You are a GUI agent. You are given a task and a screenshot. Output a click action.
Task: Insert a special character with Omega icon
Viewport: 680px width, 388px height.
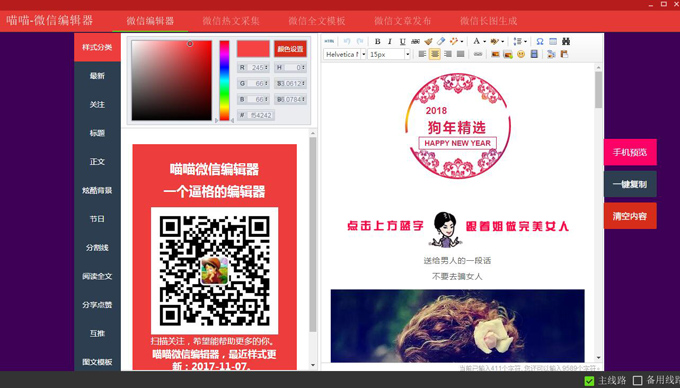539,42
